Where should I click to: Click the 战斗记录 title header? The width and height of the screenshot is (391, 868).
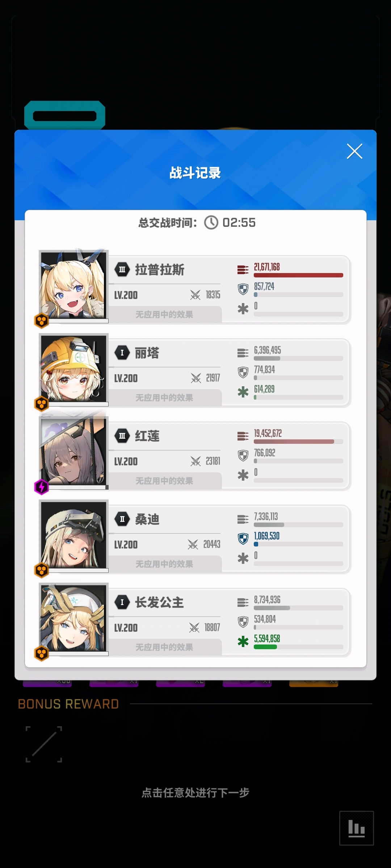coord(195,173)
